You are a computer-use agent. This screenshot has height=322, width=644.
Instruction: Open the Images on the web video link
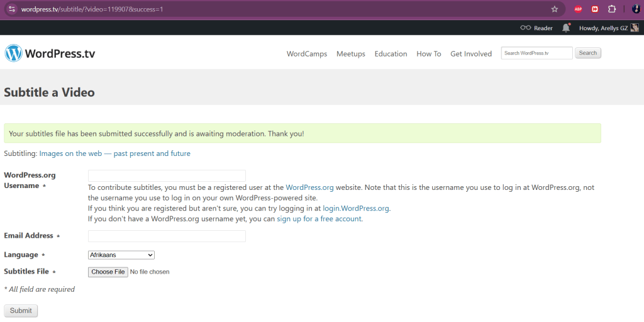(114, 153)
